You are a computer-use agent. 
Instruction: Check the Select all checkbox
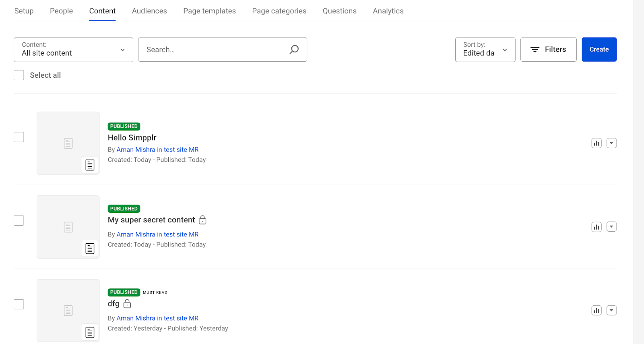19,75
